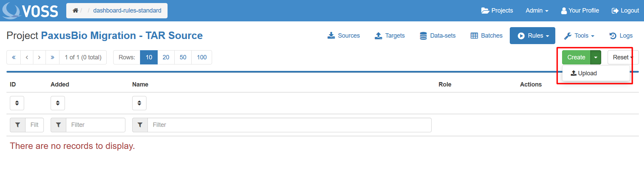Expand the Rules dropdown menu

click(532, 36)
